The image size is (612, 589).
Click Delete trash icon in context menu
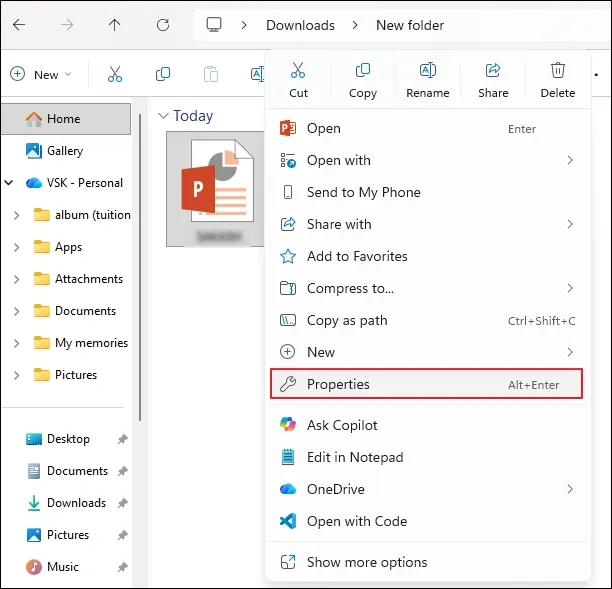click(558, 80)
